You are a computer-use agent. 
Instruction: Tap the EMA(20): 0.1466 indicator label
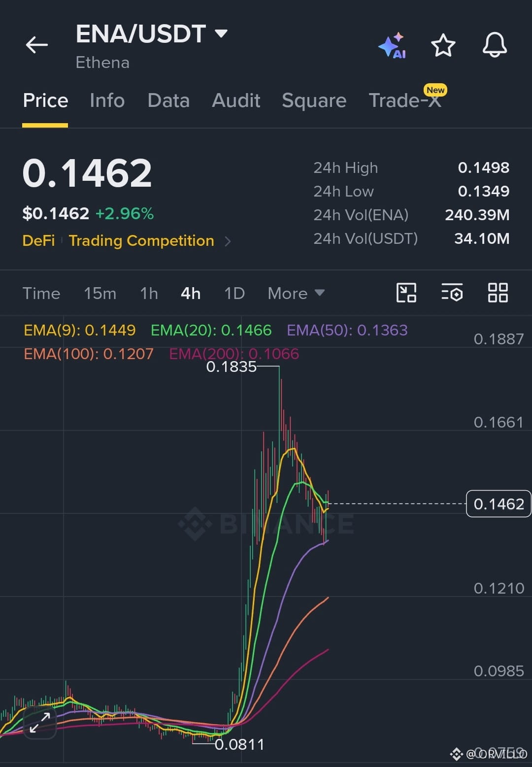pos(211,330)
